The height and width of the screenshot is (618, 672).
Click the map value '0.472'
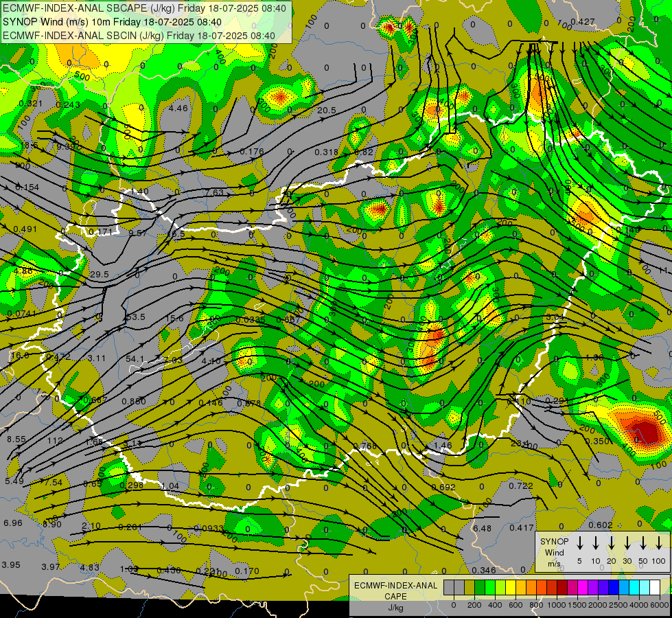[x=58, y=357]
